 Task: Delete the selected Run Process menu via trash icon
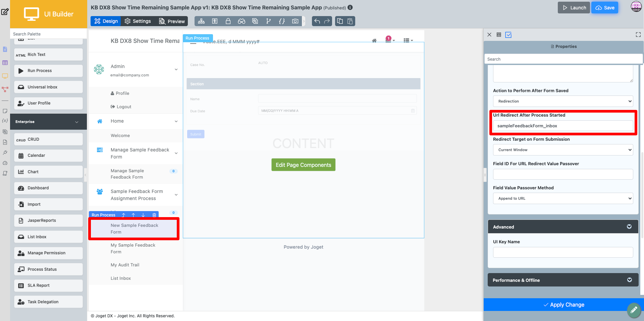click(154, 215)
